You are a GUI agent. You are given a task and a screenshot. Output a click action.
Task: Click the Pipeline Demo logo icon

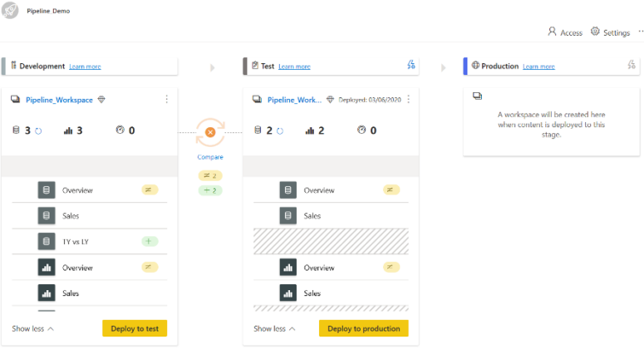[11, 12]
